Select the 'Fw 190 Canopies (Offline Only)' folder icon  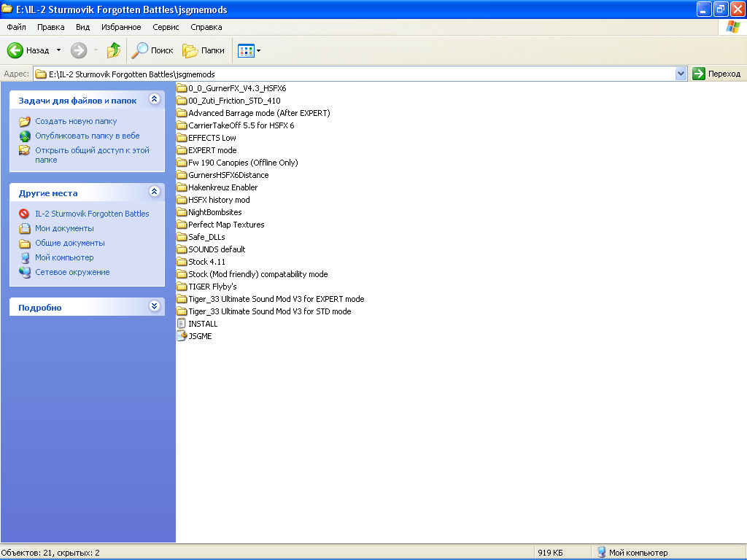(182, 163)
